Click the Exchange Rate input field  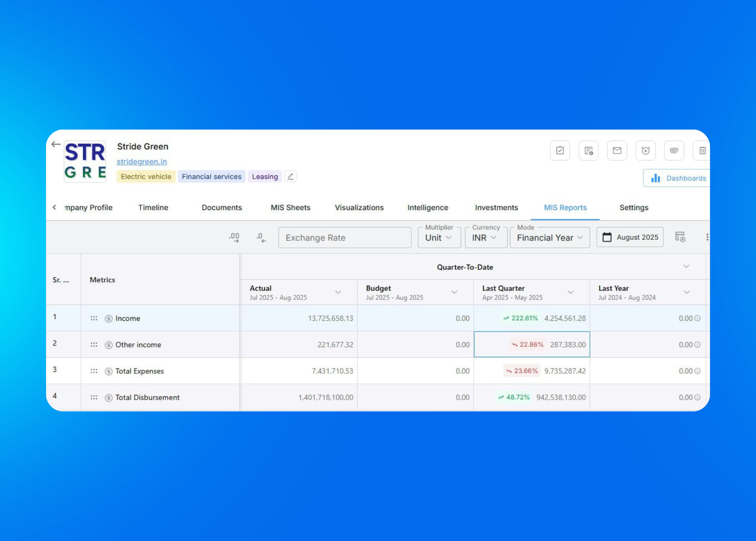pyautogui.click(x=344, y=238)
